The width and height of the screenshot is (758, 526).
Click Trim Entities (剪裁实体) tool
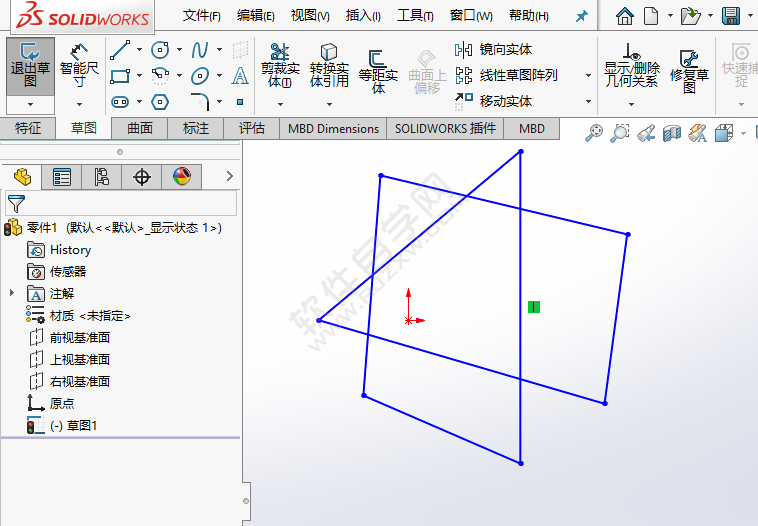[x=280, y=65]
